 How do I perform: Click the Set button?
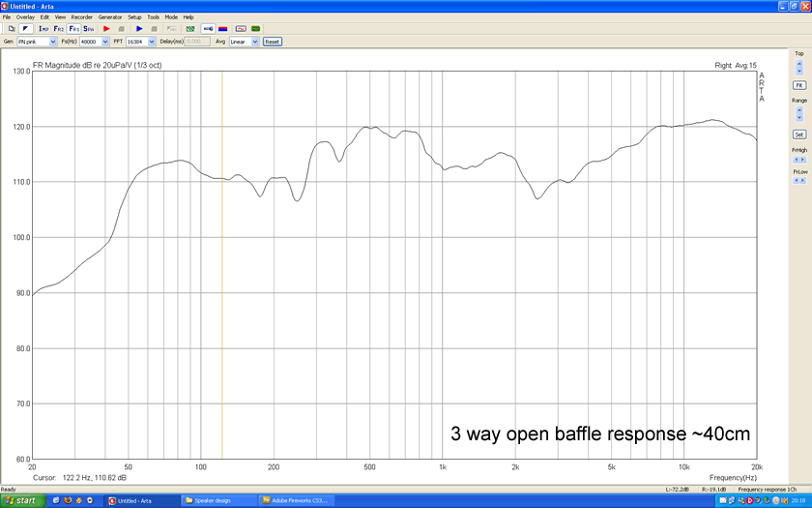(x=799, y=134)
